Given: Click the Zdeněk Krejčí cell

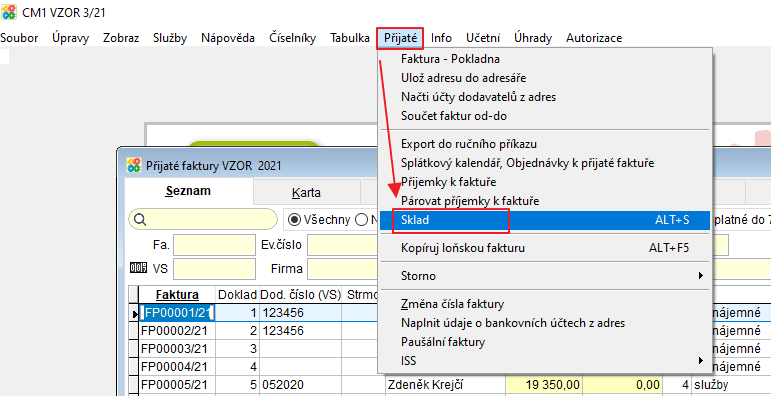Looking at the screenshot, I should click(445, 384).
